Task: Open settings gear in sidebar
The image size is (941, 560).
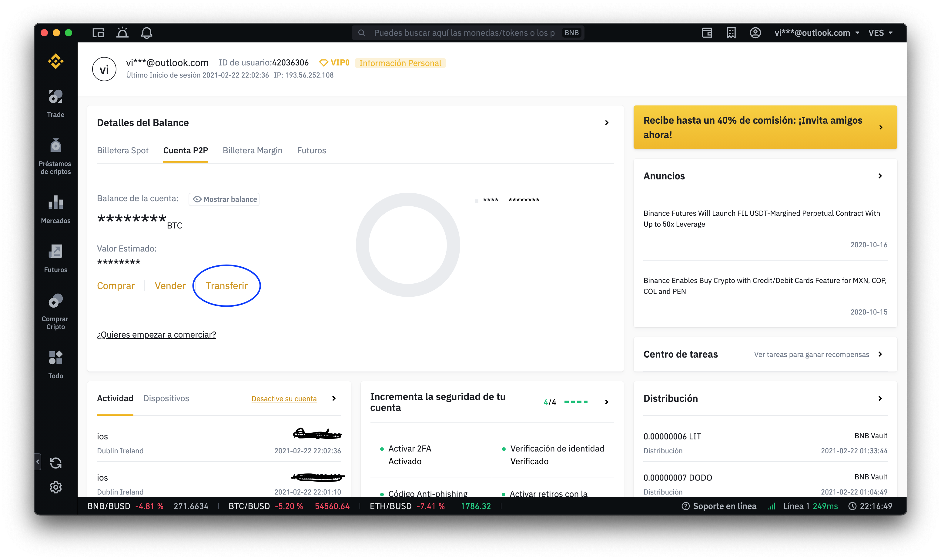Action: pyautogui.click(x=55, y=487)
